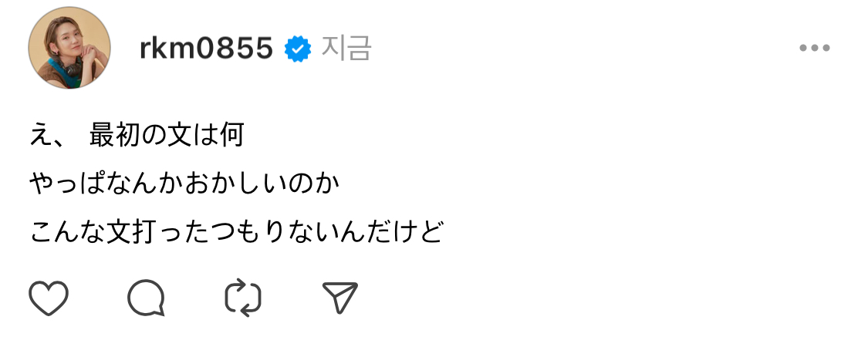This screenshot has width=868, height=357.
Task: Select the line こんな文打ったつもりないんだけど
Action: pyautogui.click(x=237, y=232)
